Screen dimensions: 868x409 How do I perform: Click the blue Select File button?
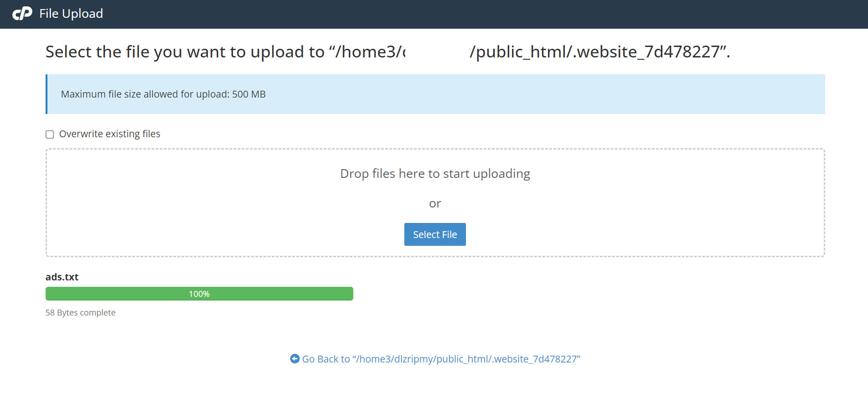point(435,234)
